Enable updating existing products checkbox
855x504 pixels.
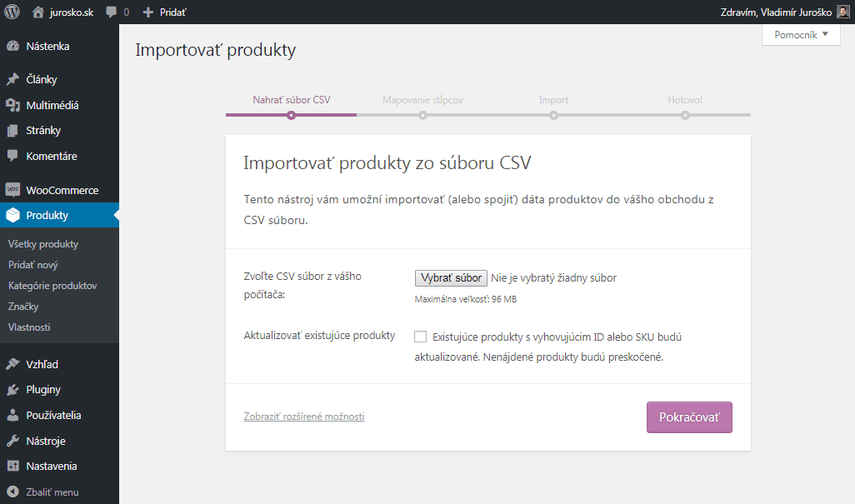421,337
